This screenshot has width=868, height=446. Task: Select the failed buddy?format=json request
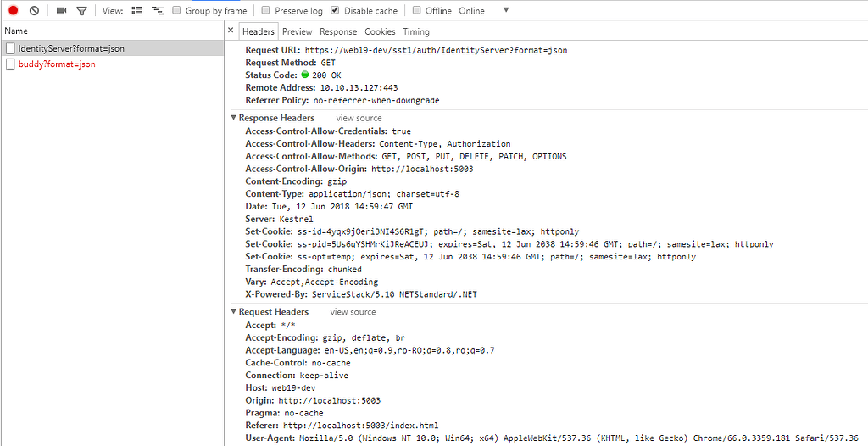[x=56, y=64]
